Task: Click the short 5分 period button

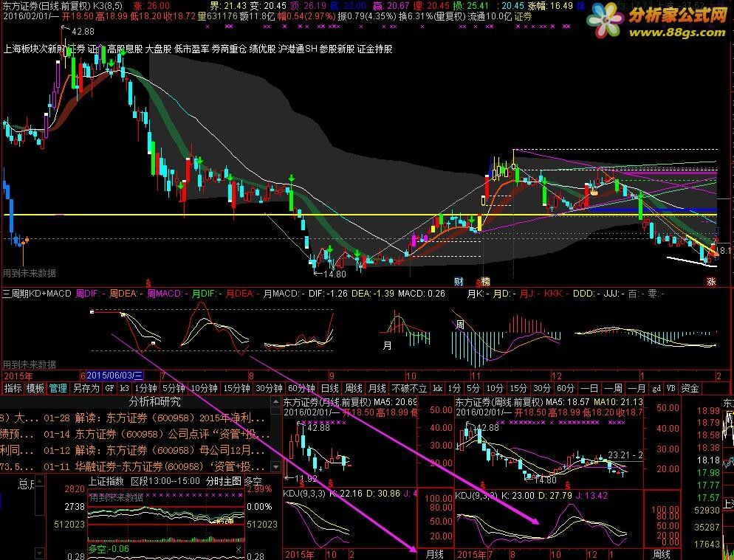Action: point(473,388)
